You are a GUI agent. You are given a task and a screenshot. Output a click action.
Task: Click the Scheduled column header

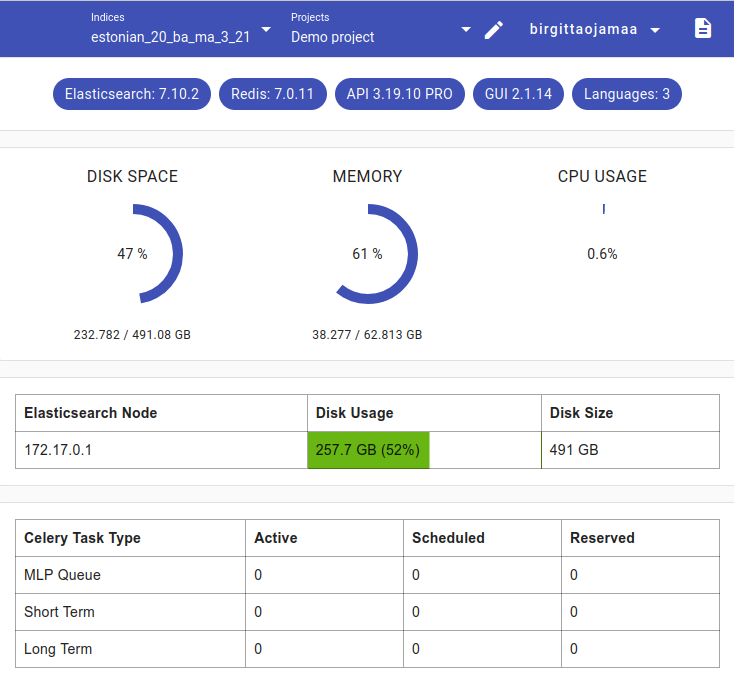tap(483, 538)
